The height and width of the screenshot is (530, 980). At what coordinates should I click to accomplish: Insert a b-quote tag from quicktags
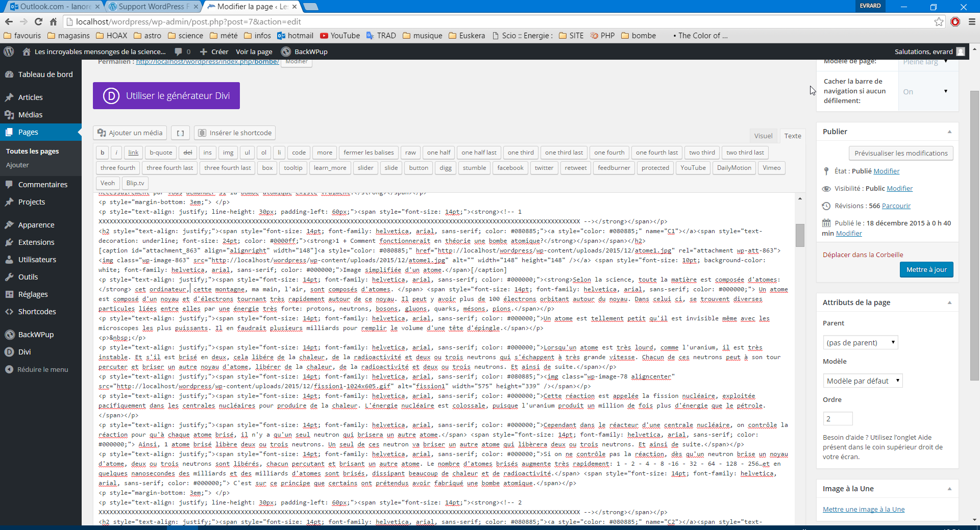coord(161,153)
